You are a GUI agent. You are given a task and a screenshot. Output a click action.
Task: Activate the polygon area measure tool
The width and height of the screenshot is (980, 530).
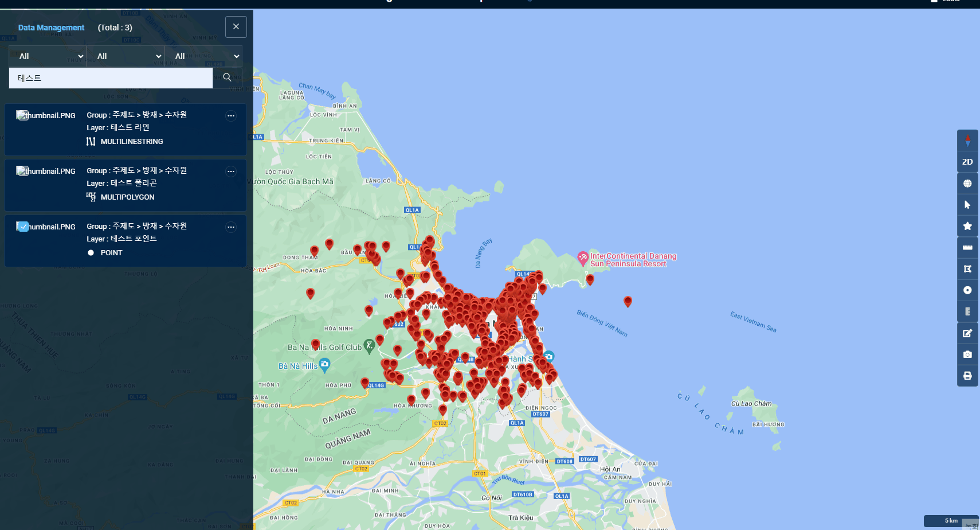click(x=967, y=269)
